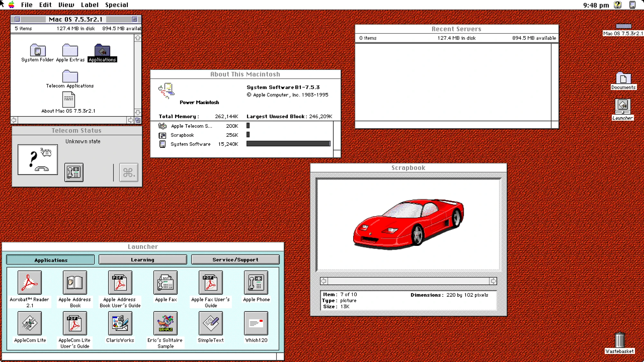Launch SimpleText from the Launcher
The width and height of the screenshot is (644, 362).
(x=211, y=323)
